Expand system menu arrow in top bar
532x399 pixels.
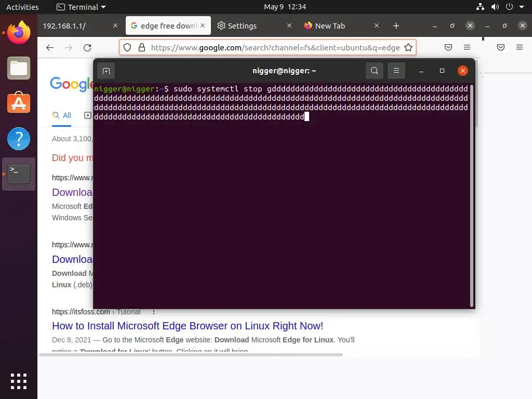tap(522, 7)
